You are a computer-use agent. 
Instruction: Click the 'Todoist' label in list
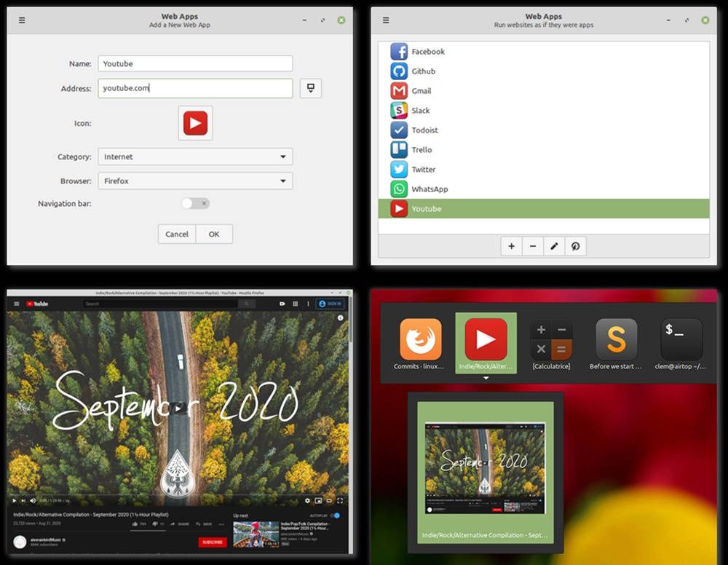tap(425, 130)
